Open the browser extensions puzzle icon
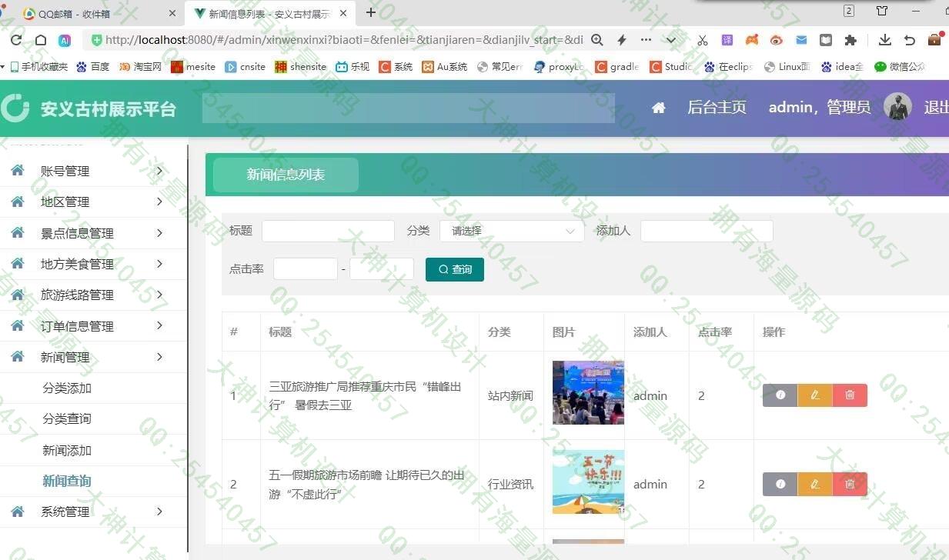 (x=850, y=40)
